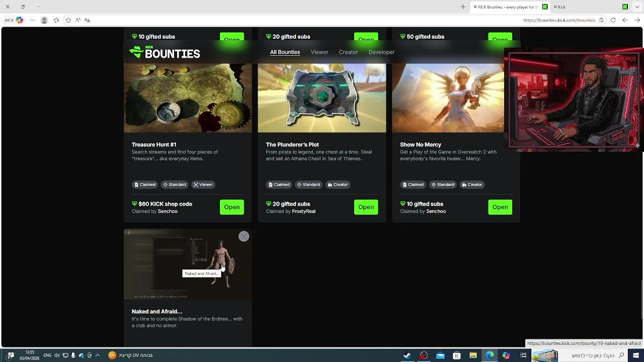Open Microsoft Store from the taskbar
644x362 pixels.
457,355
